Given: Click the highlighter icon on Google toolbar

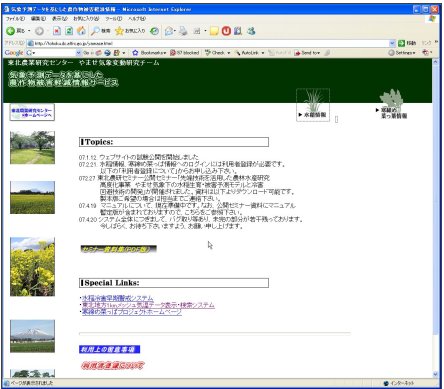Looking at the screenshot, I should pos(328,53).
